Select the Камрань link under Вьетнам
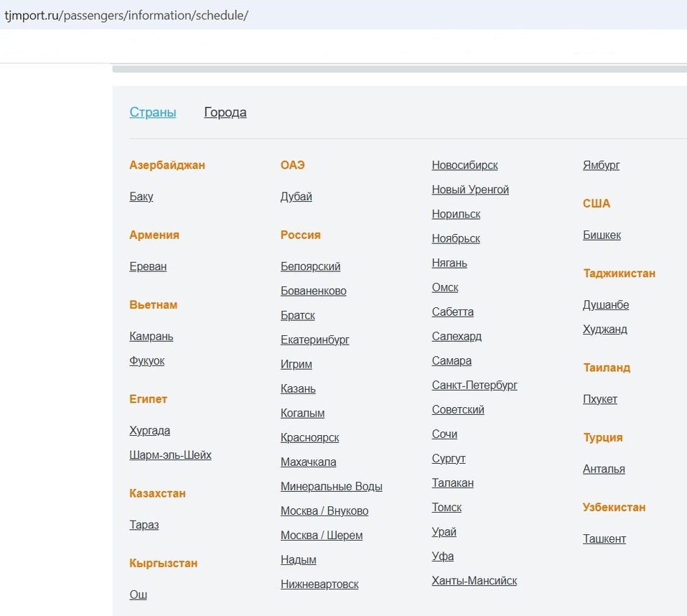The height and width of the screenshot is (616, 687). click(x=151, y=336)
